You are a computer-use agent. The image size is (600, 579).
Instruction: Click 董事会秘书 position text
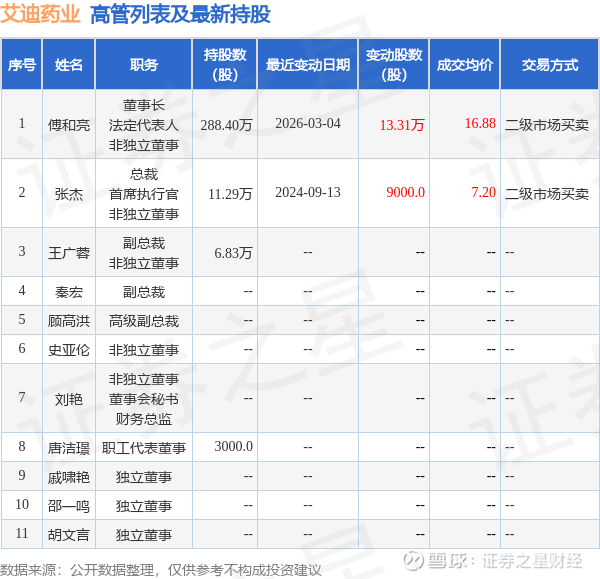point(144,400)
